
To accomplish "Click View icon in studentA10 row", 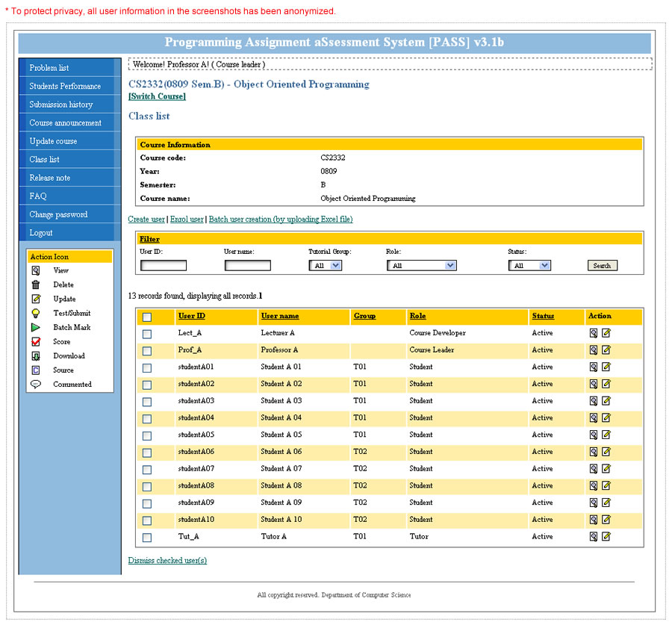I will click(x=594, y=520).
